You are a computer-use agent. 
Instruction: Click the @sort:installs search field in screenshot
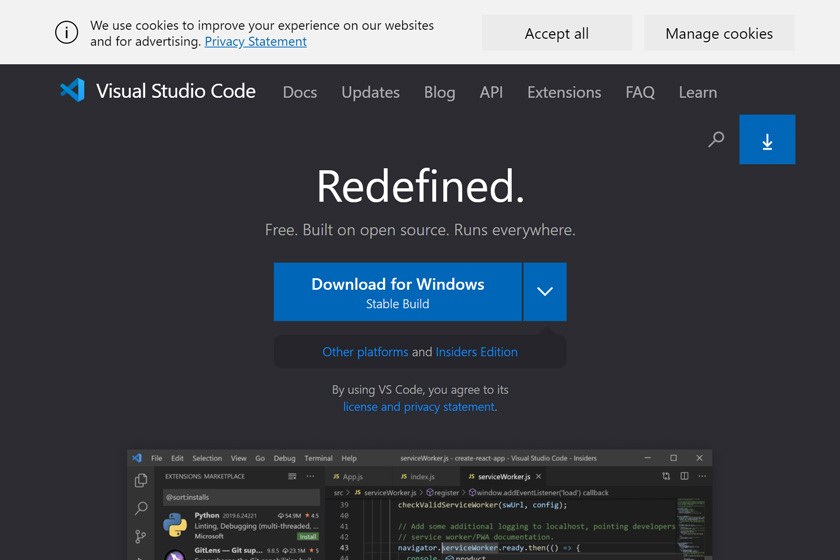tap(241, 497)
